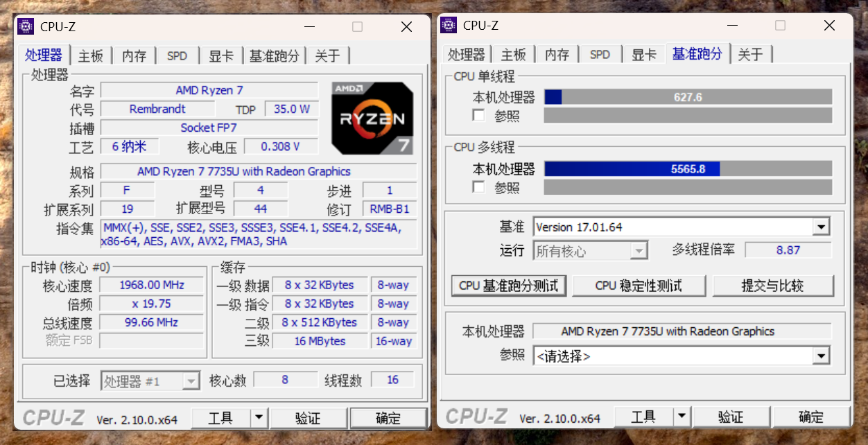Click 验证 button in right window
Viewport: 868px width, 445px height.
click(x=731, y=417)
